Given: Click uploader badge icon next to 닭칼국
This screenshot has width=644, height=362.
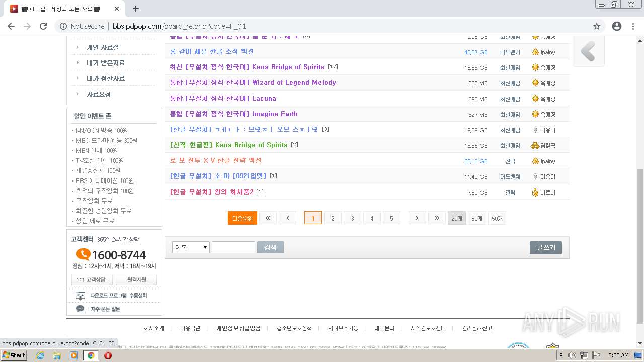Looking at the screenshot, I should point(535,145).
